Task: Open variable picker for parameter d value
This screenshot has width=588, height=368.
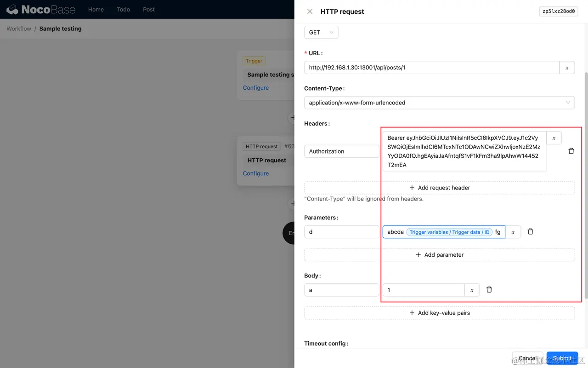Action: click(x=513, y=232)
